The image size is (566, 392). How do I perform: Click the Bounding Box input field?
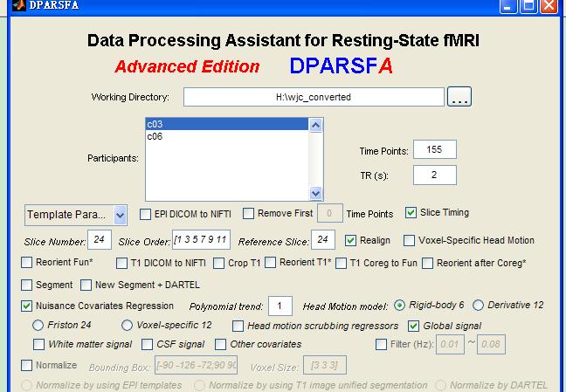tap(197, 365)
